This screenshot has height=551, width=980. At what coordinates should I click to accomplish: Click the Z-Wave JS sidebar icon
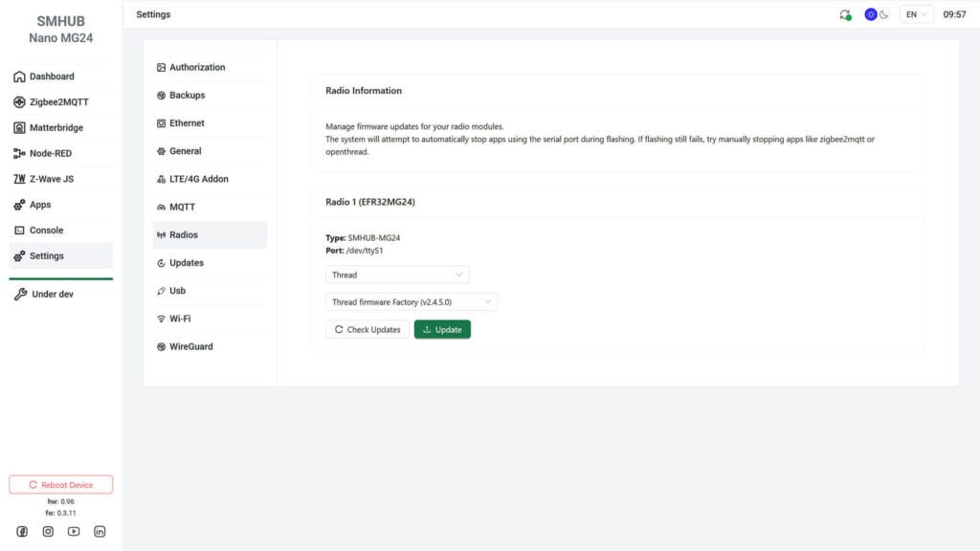pos(19,179)
